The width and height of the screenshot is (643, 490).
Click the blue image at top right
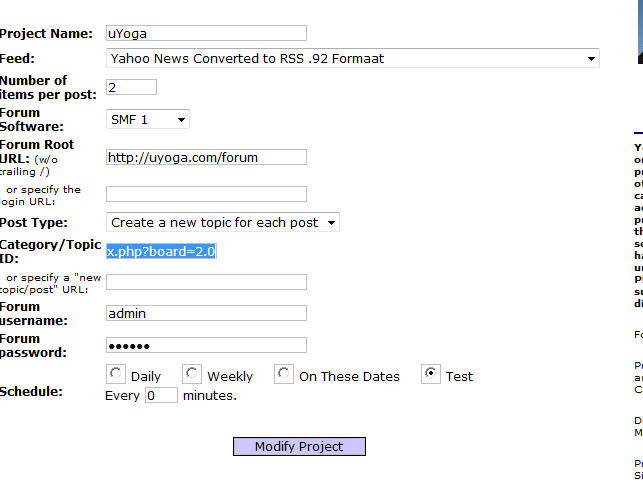(x=638, y=30)
